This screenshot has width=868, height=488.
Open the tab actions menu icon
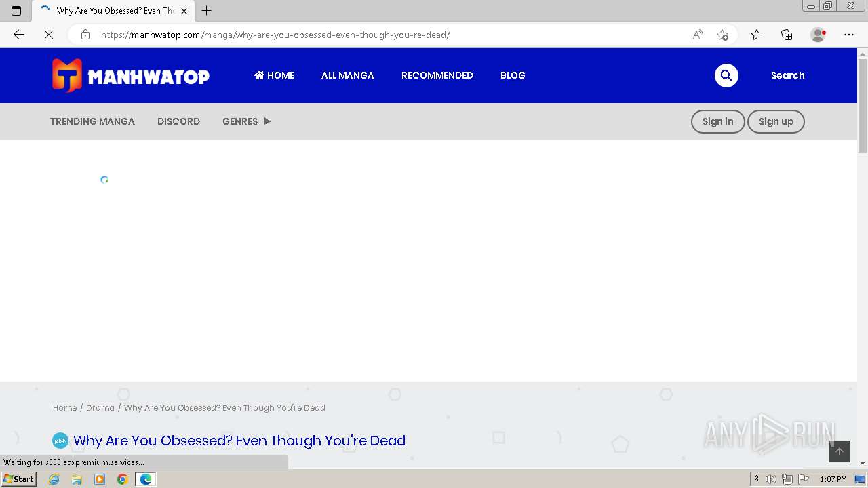pyautogui.click(x=16, y=11)
